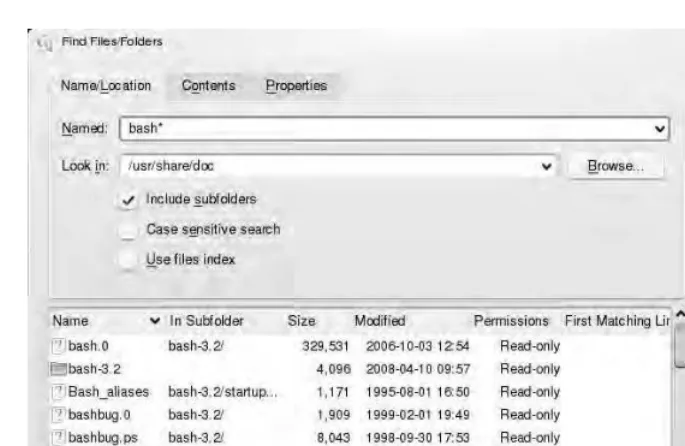Click modified date 2006-10-03 12:54

(418, 346)
